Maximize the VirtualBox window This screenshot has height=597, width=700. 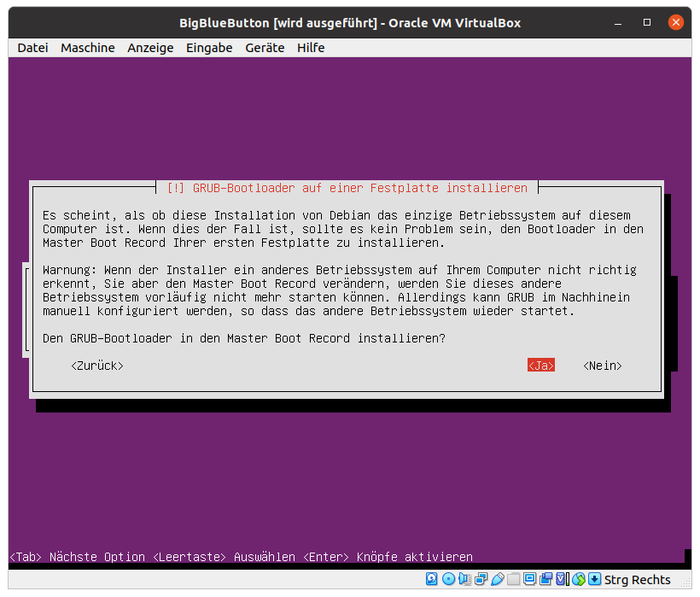pos(647,22)
